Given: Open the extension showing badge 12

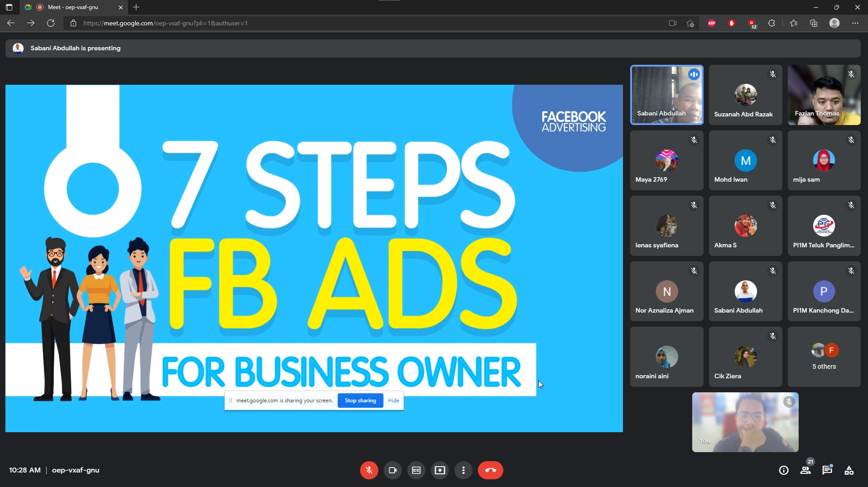Looking at the screenshot, I should point(752,24).
